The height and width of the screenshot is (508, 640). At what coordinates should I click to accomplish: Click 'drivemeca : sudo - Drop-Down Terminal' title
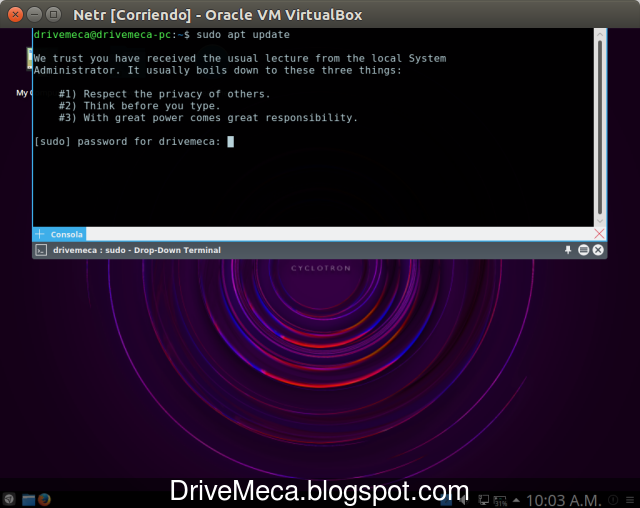137,250
